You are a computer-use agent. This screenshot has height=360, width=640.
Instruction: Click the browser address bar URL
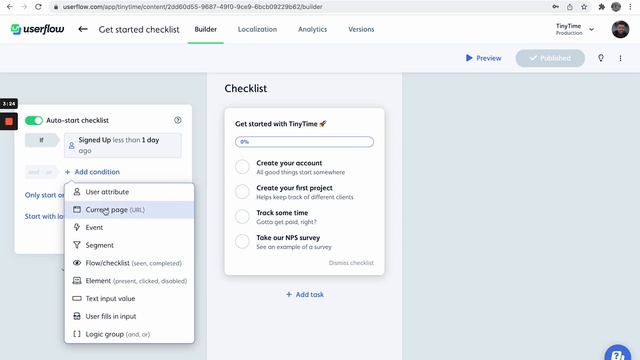192,7
